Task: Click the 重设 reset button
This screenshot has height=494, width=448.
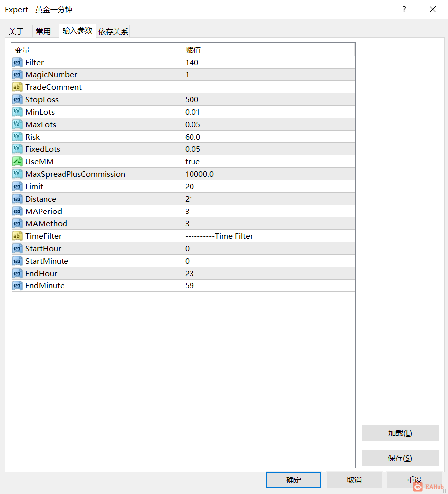Action: [414, 480]
